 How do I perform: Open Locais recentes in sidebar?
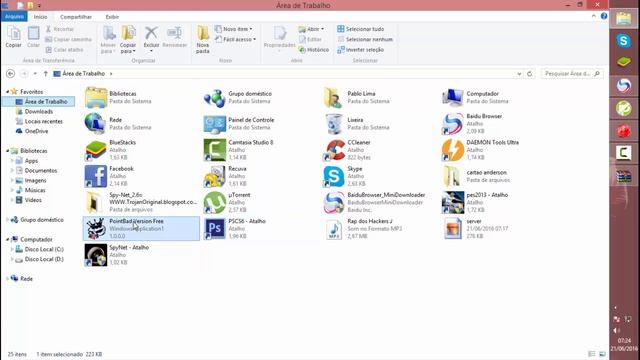(x=44, y=121)
